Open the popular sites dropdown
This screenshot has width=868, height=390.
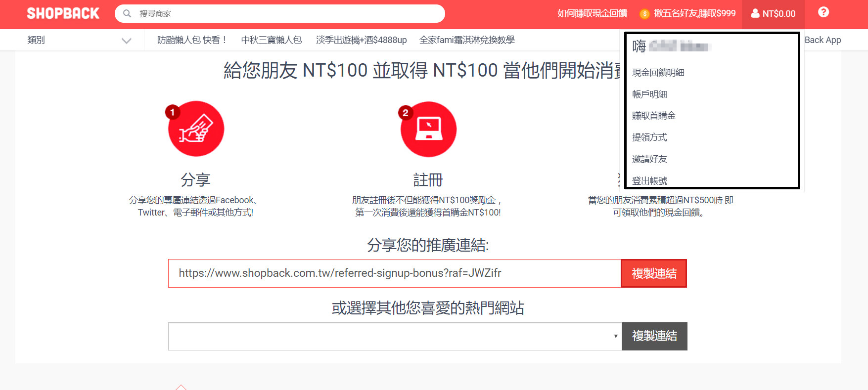(395, 337)
